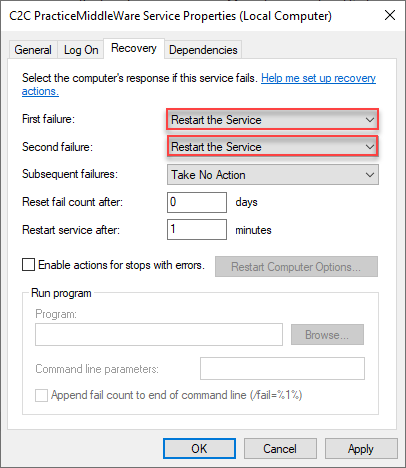Viewport: 406px width, 468px height.
Task: Open the Log On tab
Action: pos(81,50)
